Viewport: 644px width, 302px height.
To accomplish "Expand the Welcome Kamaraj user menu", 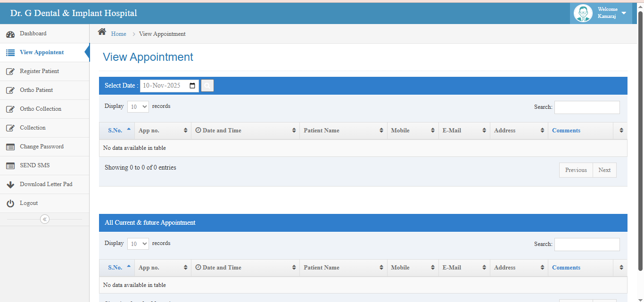I will [x=623, y=13].
